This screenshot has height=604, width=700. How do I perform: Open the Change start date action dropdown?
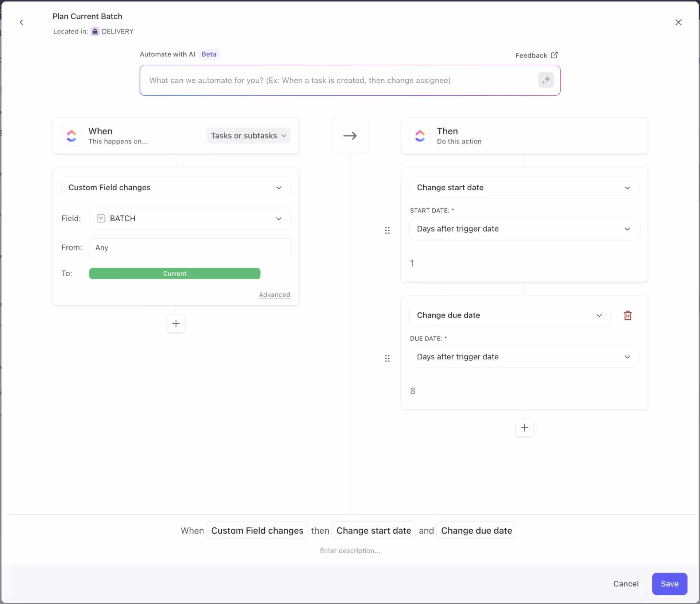(x=524, y=187)
